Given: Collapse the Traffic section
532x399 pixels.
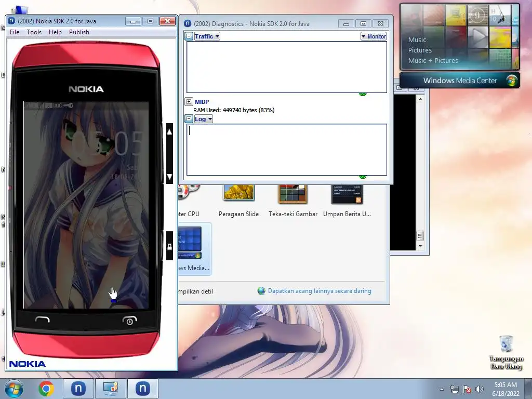Looking at the screenshot, I should tap(189, 36).
